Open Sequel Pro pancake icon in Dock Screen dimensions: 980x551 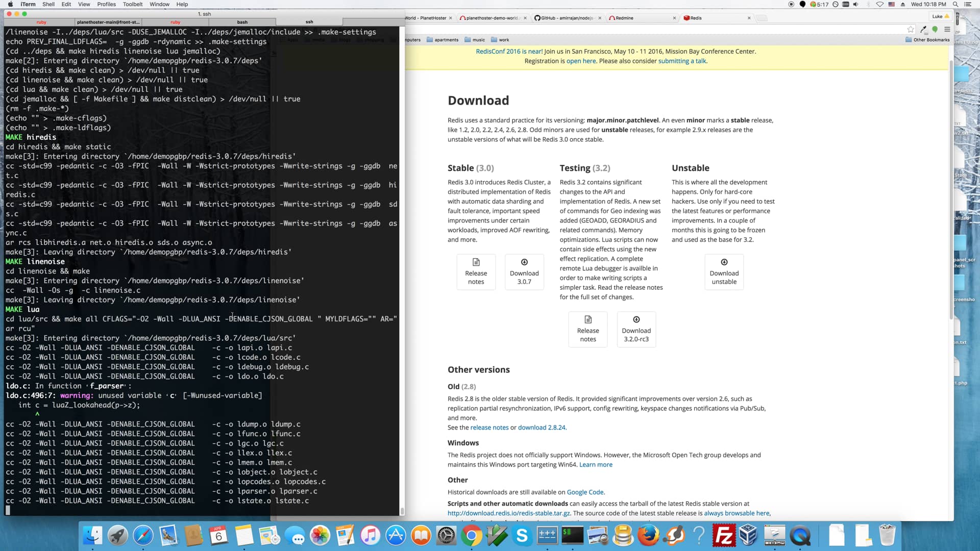click(x=623, y=536)
